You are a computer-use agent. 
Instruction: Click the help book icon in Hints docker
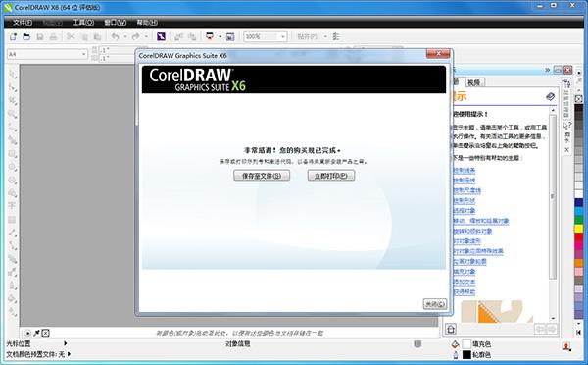click(550, 97)
